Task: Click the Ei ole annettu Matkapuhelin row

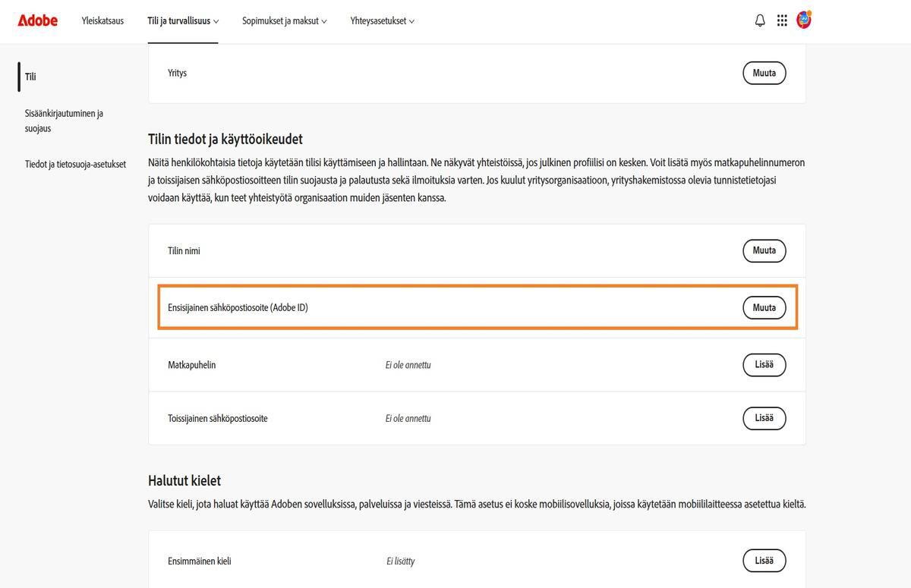Action: click(408, 365)
